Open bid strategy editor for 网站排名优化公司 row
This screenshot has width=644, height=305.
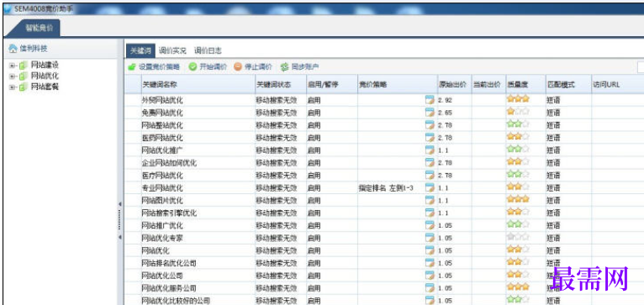(430, 263)
